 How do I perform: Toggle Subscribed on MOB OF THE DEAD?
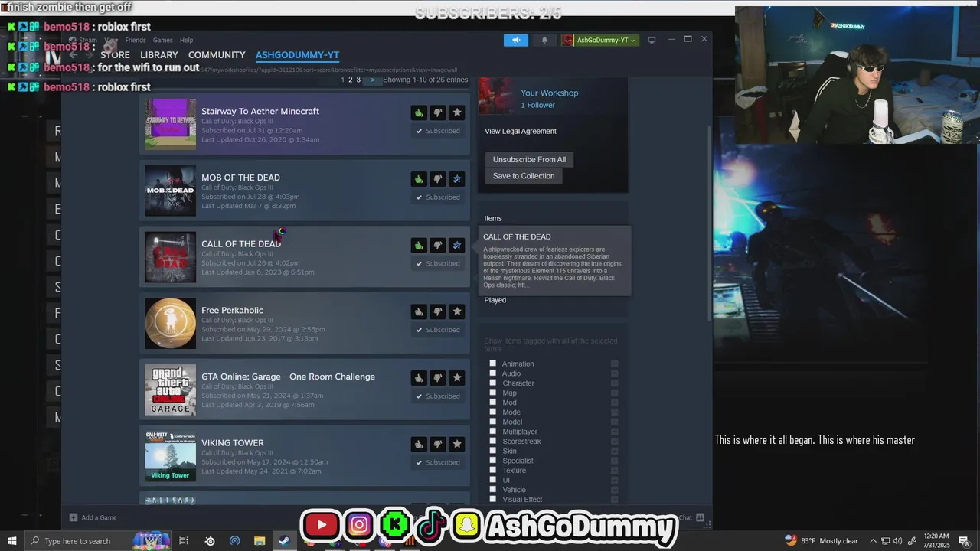pos(438,197)
